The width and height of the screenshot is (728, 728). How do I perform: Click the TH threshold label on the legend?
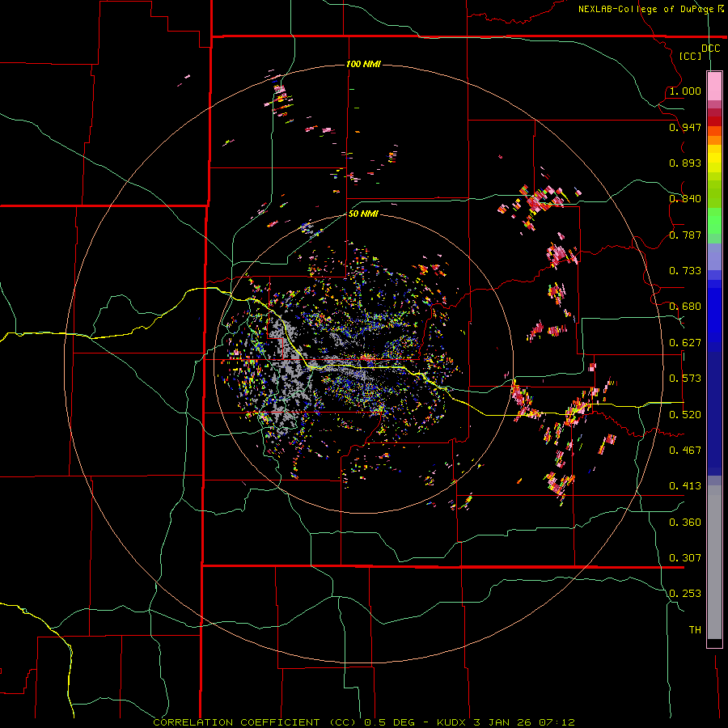click(695, 630)
